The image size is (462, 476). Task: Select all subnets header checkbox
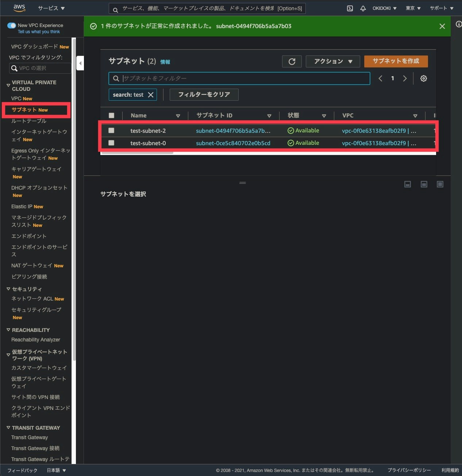112,116
